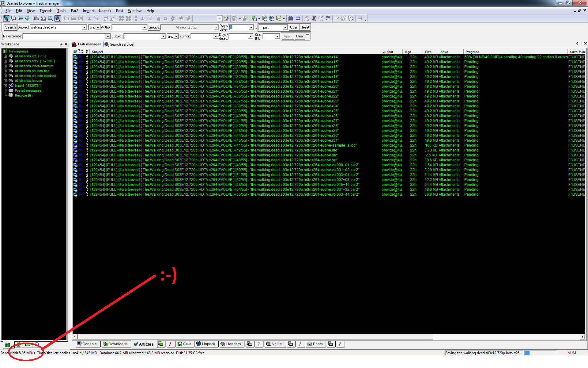588x368 pixels.
Task: Click the computer terminal toolbar icon
Action: click(x=20, y=18)
